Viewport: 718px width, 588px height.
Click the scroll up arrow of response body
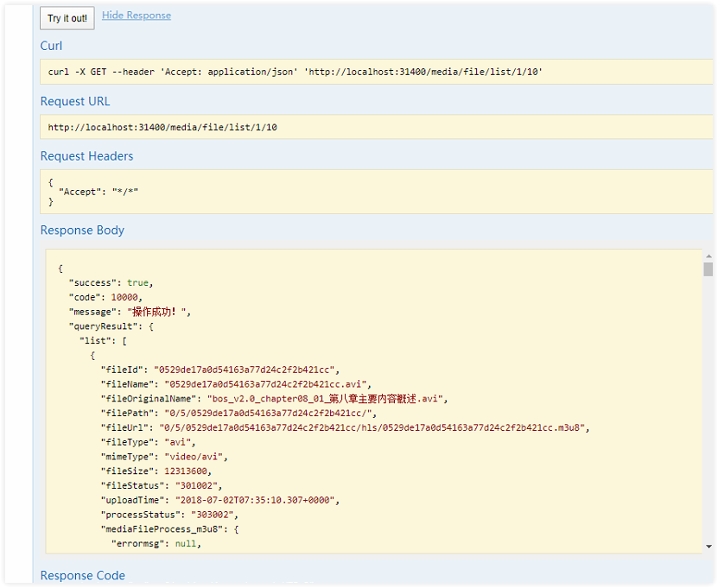click(708, 256)
